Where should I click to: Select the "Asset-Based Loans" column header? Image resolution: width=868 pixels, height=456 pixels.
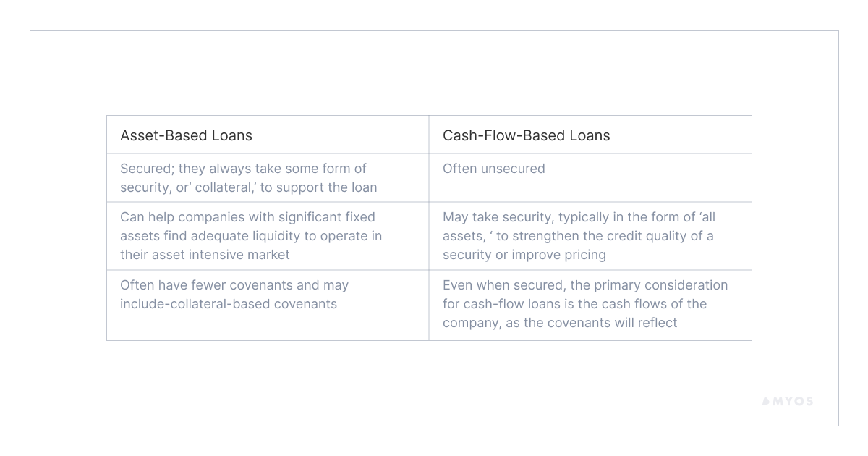click(x=186, y=135)
